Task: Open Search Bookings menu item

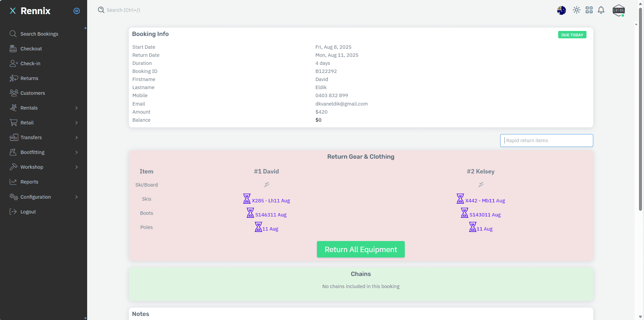Action: pyautogui.click(x=39, y=34)
